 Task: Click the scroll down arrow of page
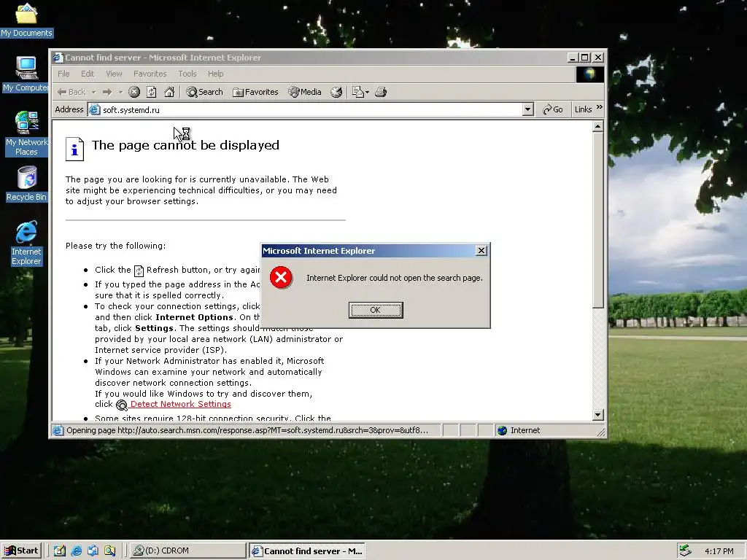point(598,415)
